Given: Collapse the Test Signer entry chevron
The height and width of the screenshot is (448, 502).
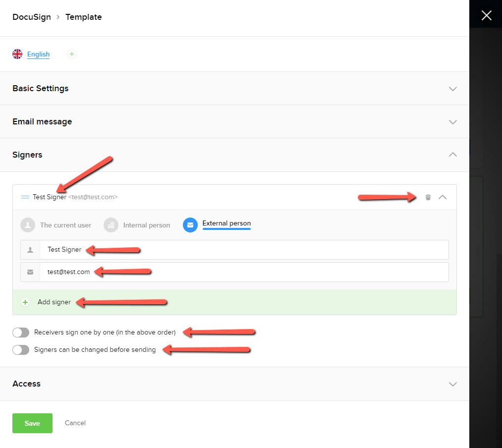Looking at the screenshot, I should pyautogui.click(x=443, y=197).
